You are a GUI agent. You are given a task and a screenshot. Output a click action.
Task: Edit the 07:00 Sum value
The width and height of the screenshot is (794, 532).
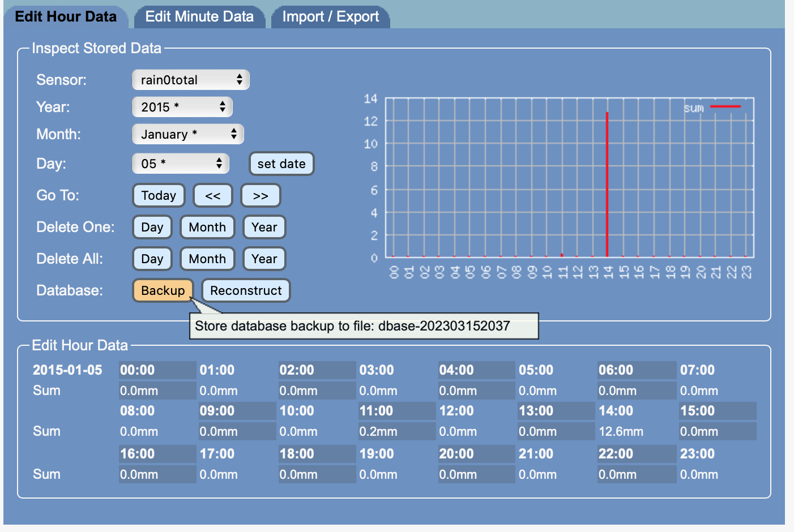click(718, 391)
